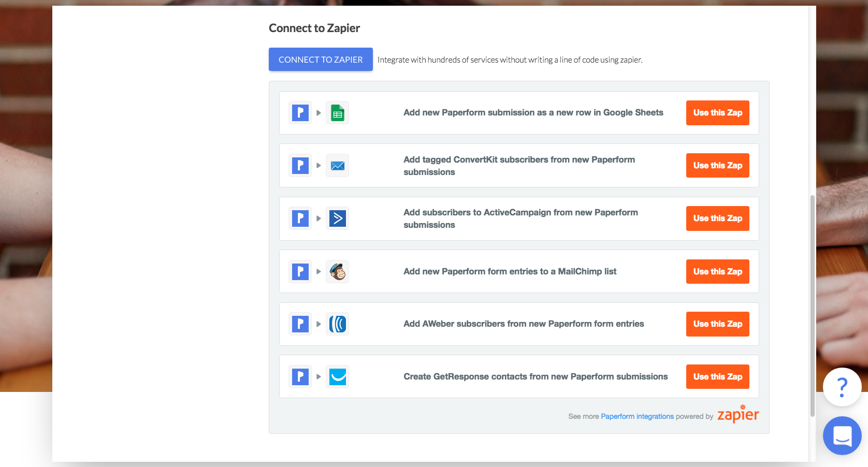The image size is (868, 467).
Task: Use this Zap for AWeber subscribers
Action: pyautogui.click(x=717, y=324)
